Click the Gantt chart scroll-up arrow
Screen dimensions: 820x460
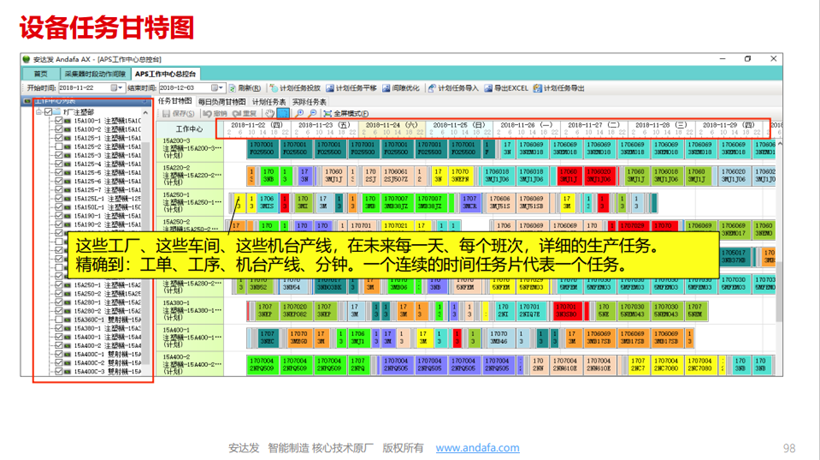pyautogui.click(x=779, y=143)
